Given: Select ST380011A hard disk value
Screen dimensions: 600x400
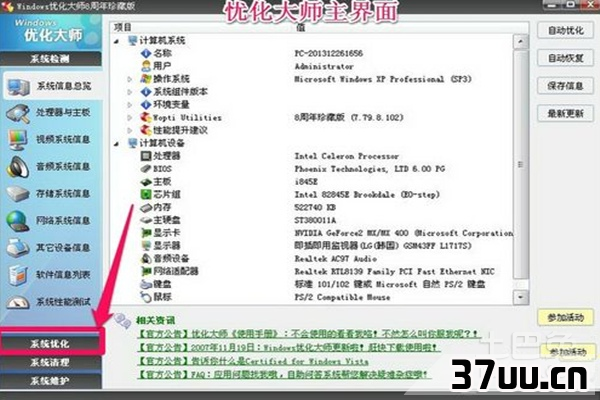Looking at the screenshot, I should [x=315, y=220].
